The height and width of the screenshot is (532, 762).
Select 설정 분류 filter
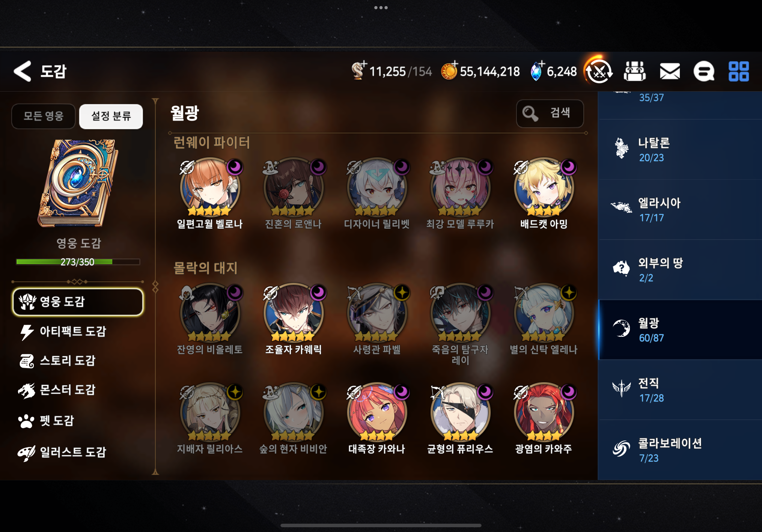111,116
